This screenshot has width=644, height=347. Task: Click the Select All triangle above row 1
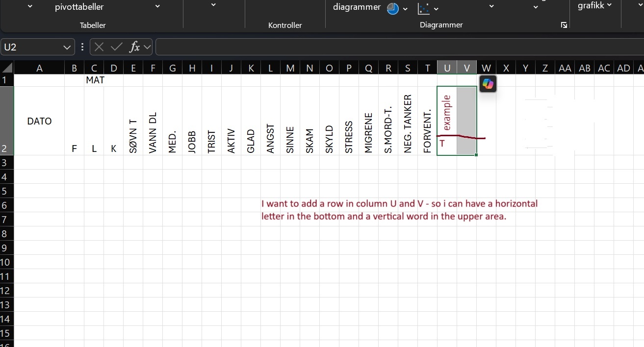[6, 67]
